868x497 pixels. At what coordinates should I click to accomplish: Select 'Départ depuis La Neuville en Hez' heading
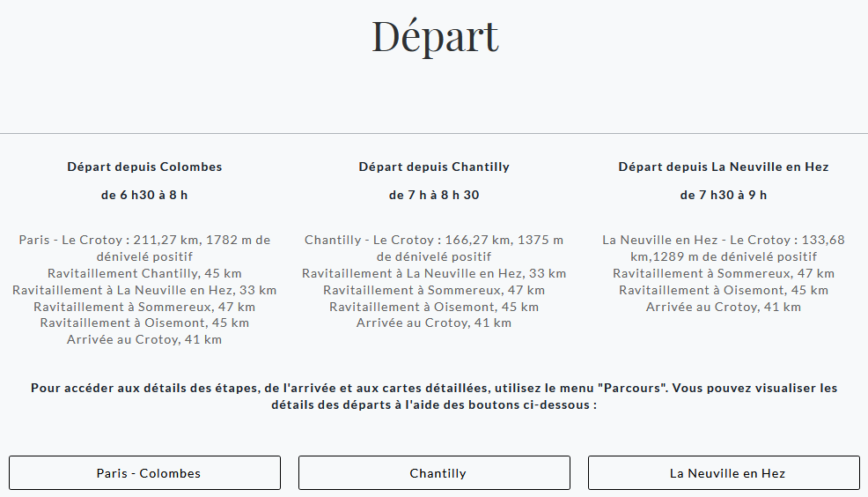(724, 167)
